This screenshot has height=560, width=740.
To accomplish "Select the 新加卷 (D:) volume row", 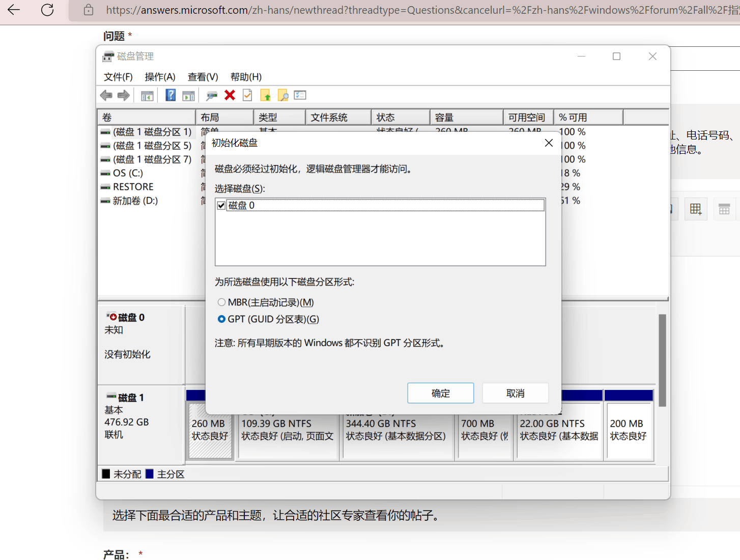I will (129, 201).
